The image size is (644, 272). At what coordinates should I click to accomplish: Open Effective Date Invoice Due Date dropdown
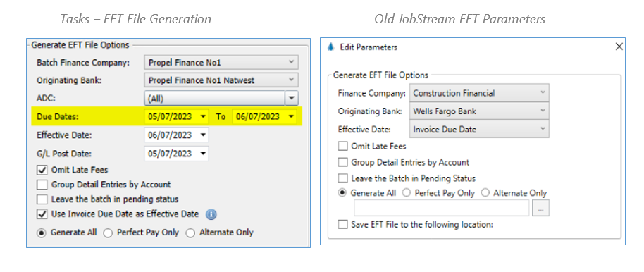point(479,129)
